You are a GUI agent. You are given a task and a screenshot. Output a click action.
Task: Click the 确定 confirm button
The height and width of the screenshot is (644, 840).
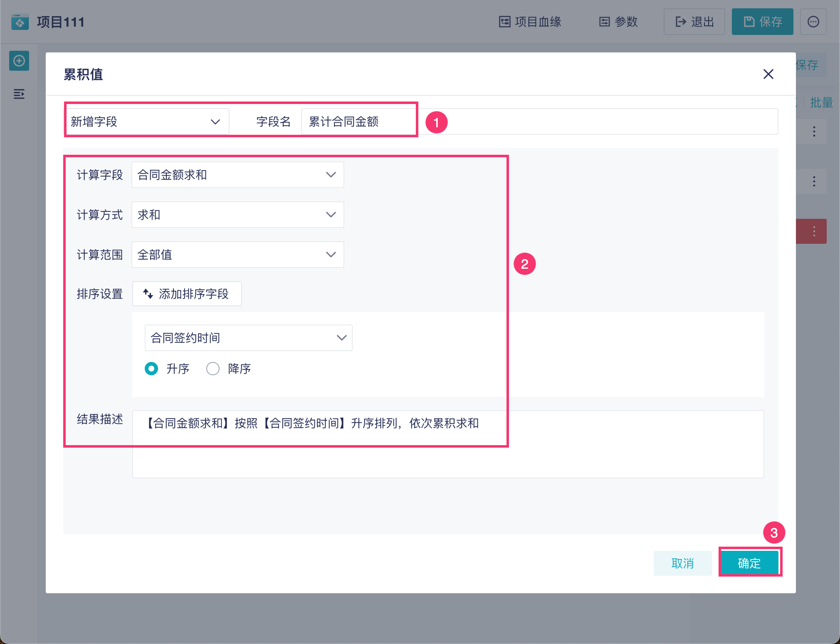click(749, 563)
